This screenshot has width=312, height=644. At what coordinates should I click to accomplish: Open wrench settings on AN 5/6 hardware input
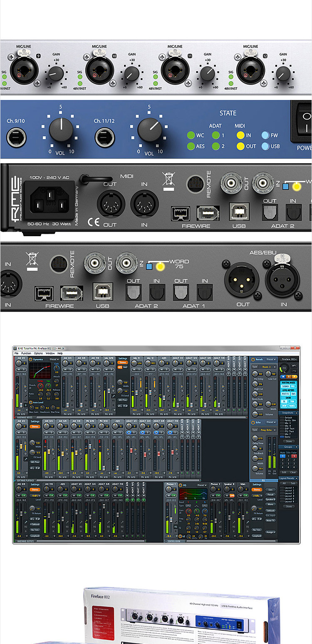pyautogui.click(x=86, y=396)
